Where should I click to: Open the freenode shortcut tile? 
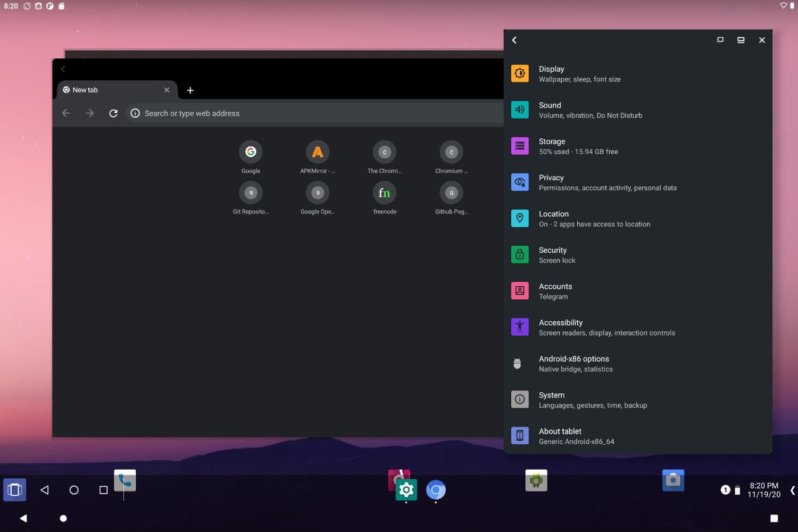coord(384,194)
